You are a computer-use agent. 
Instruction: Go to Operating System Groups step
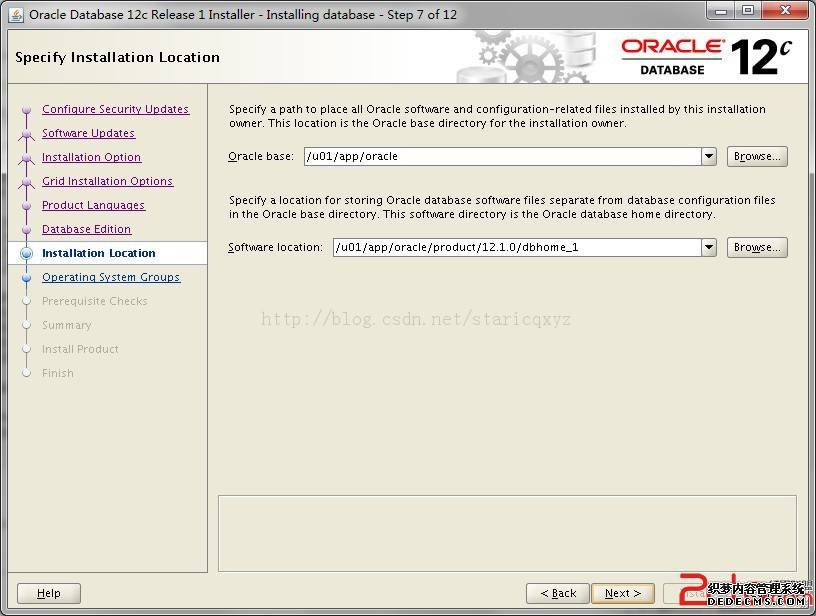point(110,277)
